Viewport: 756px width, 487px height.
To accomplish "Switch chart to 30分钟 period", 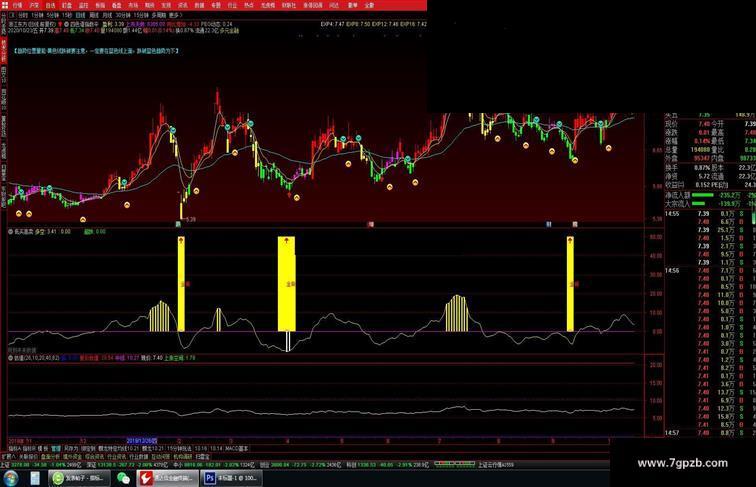I will click(123, 15).
